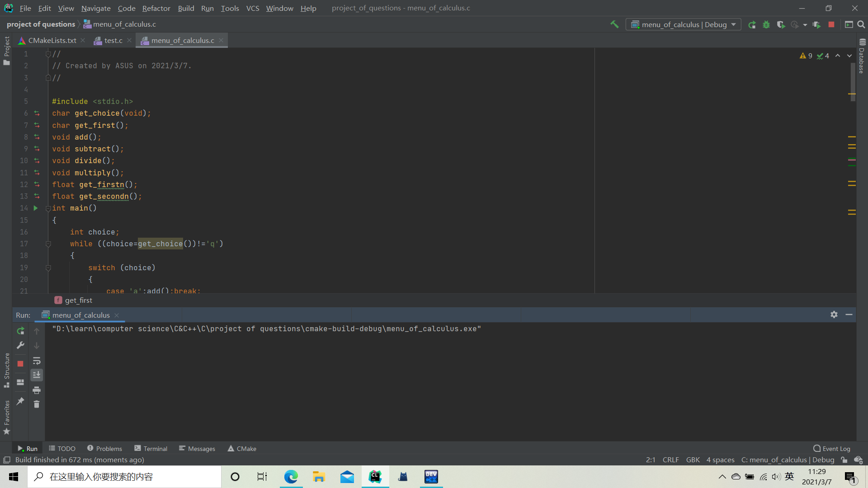Click the Stop icon in Run panel
The height and width of the screenshot is (488, 868).
coord(20,364)
